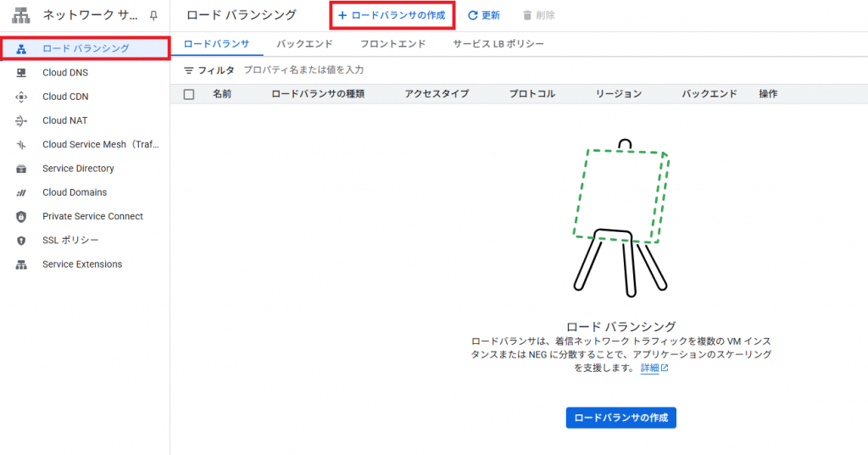This screenshot has width=868, height=455.
Task: Click the 操作 column header
Action: click(768, 94)
